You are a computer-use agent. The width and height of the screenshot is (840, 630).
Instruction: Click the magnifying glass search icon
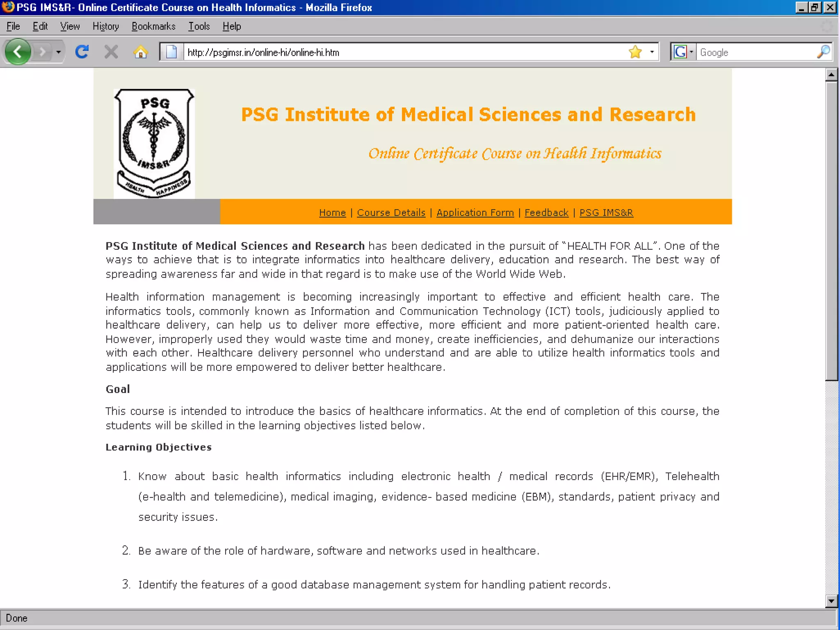(x=824, y=52)
